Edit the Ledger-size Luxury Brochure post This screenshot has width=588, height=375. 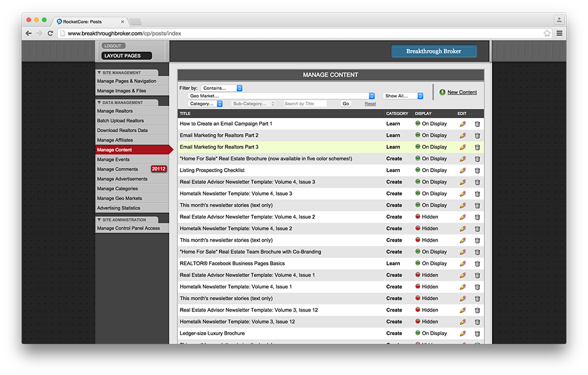point(463,333)
